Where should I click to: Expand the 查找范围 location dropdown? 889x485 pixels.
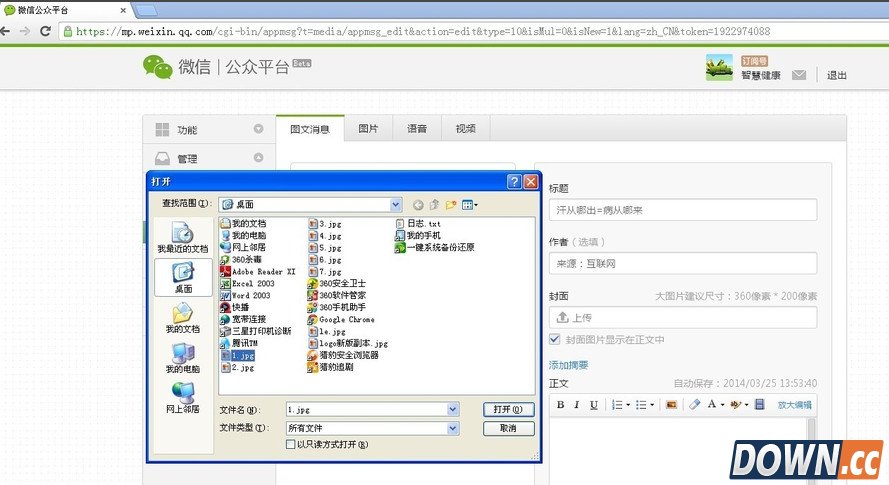pyautogui.click(x=396, y=205)
